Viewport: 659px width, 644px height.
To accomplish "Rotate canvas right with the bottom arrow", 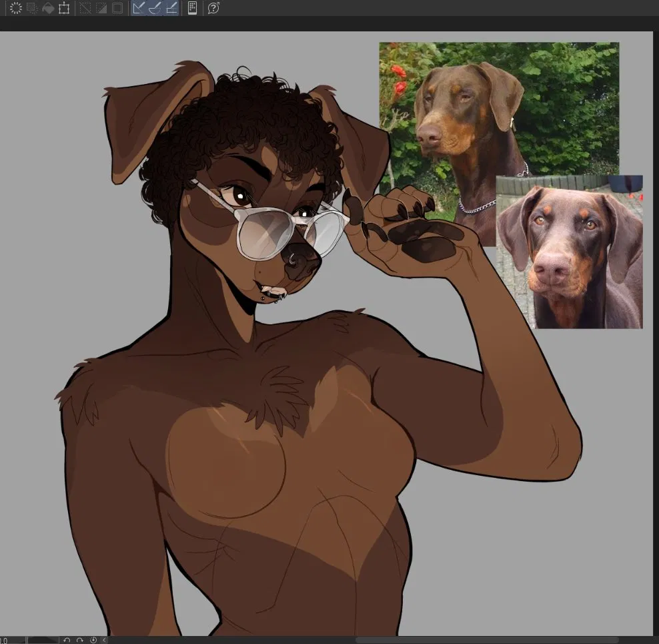I will pyautogui.click(x=79, y=640).
